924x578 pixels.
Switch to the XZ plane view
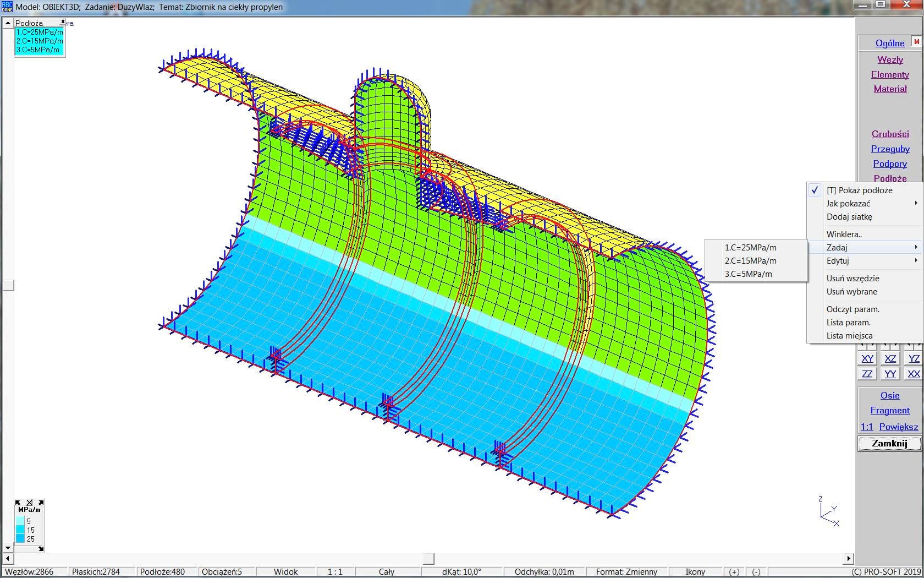[890, 359]
